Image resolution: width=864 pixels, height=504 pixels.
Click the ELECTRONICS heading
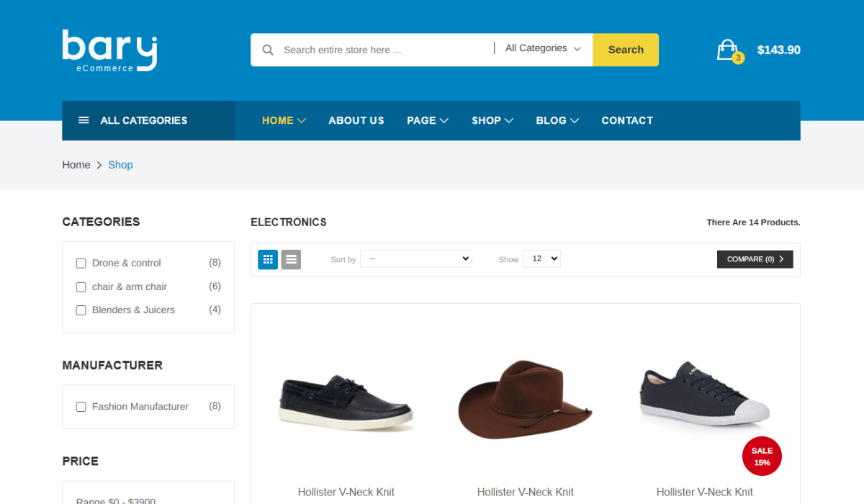tap(289, 222)
